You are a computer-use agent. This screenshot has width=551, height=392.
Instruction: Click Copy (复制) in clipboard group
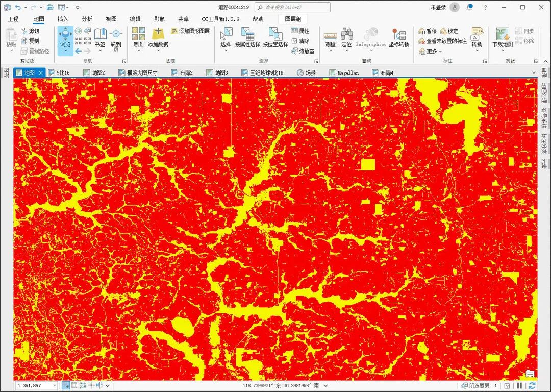pos(30,41)
